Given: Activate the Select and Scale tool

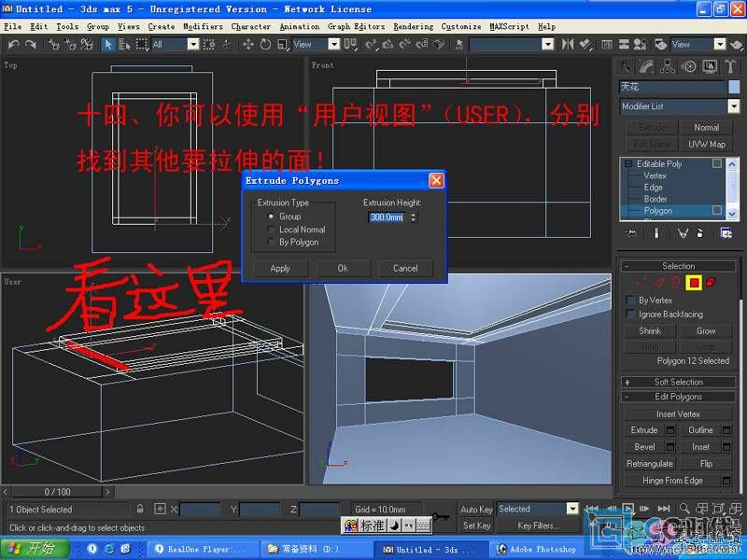Looking at the screenshot, I should 283,45.
